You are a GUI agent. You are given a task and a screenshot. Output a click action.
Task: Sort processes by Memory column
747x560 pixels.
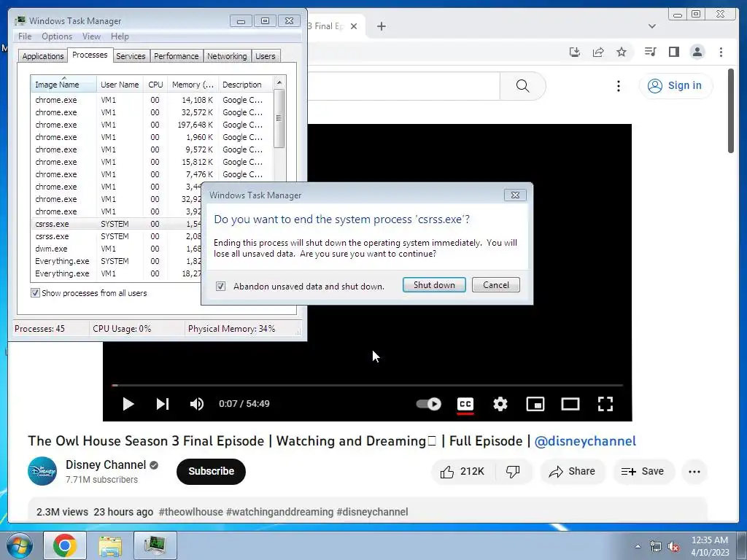click(x=193, y=85)
